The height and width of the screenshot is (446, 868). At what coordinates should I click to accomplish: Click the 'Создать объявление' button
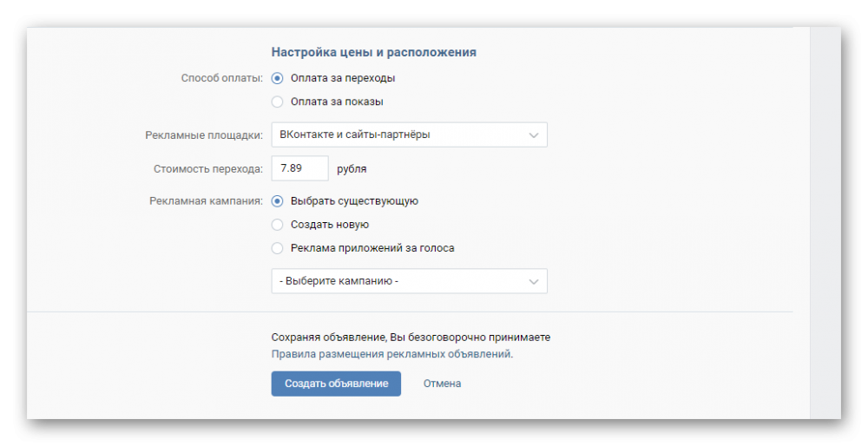336,384
